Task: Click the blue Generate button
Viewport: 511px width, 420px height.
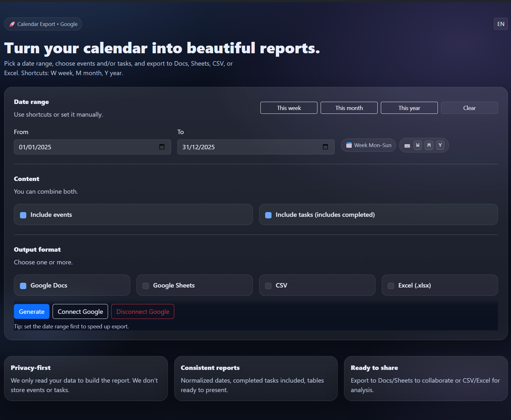Action: 32,312
